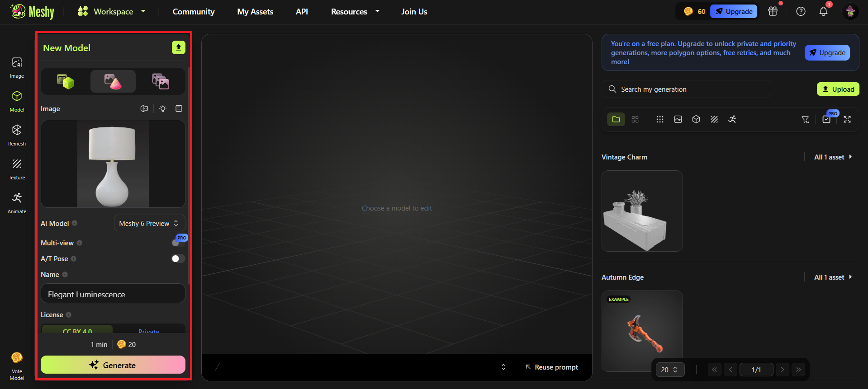
Task: Filter assets by all types dotted grid
Action: pos(660,119)
